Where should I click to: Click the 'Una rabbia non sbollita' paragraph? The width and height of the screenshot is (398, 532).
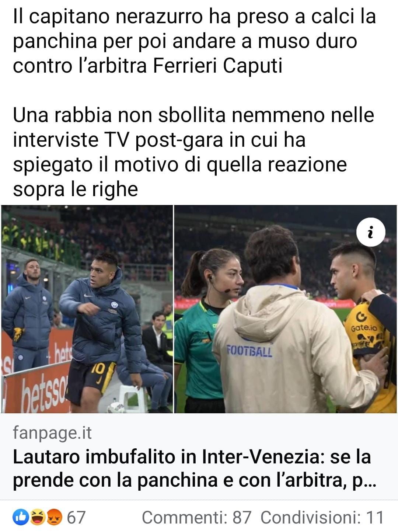(x=193, y=152)
